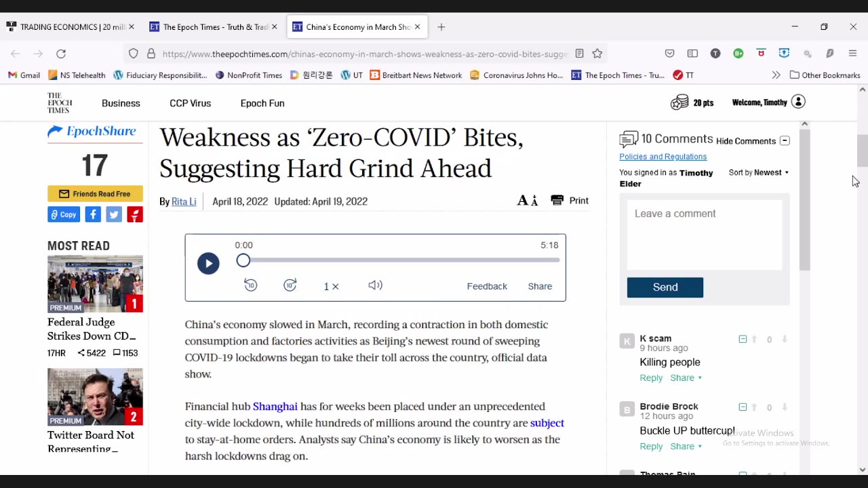Show more bookmarks chevron
This screenshot has width=868, height=488.
(776, 75)
